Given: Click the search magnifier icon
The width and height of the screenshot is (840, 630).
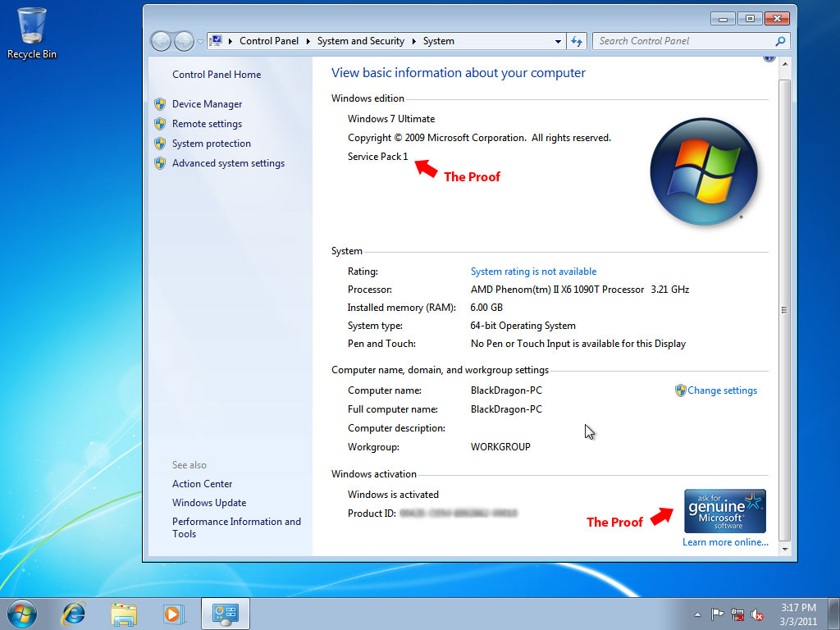Looking at the screenshot, I should [781, 41].
